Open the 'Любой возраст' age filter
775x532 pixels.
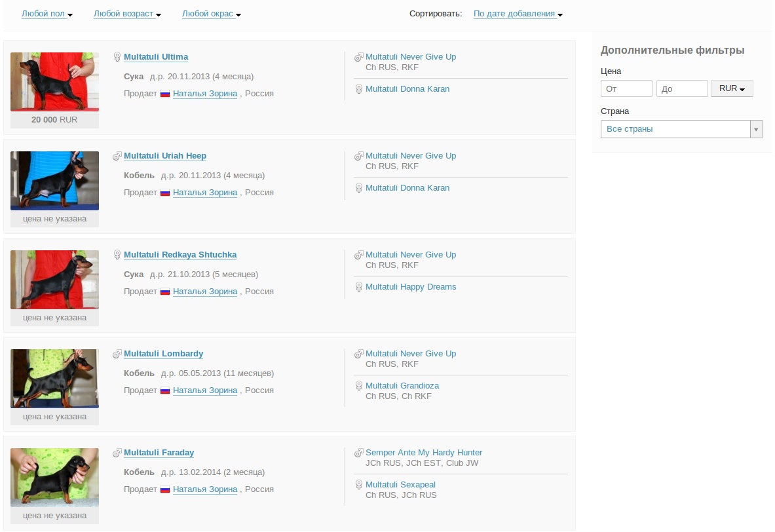coord(128,14)
